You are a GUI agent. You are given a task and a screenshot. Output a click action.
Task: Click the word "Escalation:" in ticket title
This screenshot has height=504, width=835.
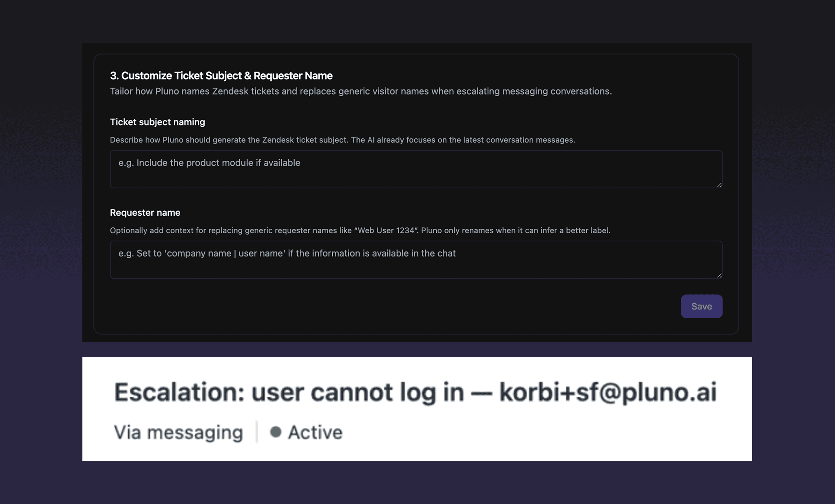coord(179,392)
